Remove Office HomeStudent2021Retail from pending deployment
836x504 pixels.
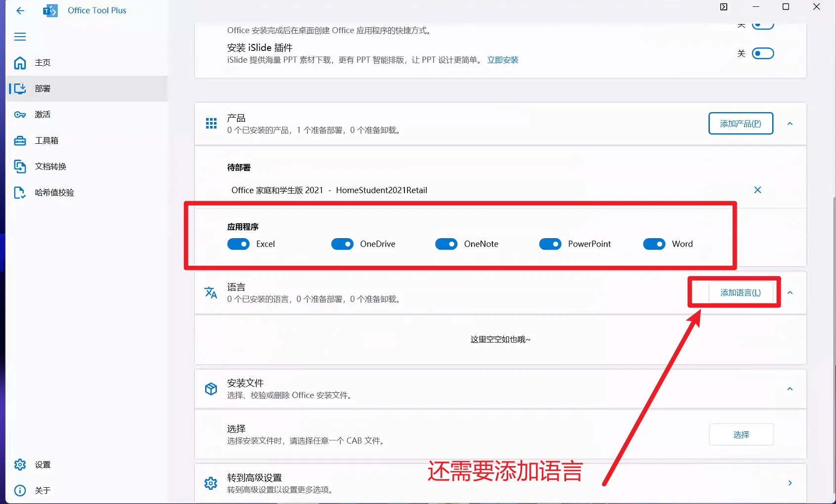[757, 190]
